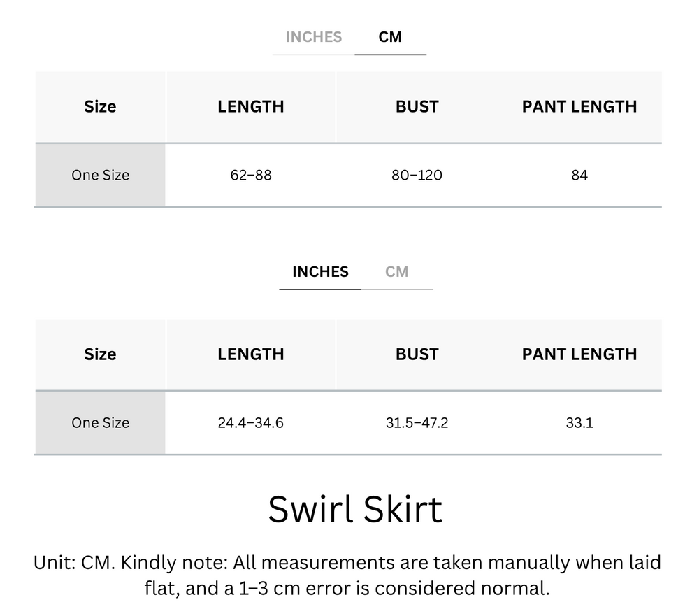Viewport: 699px width, 616px height.
Task: Switch the bottom table to CM
Action: (x=398, y=272)
